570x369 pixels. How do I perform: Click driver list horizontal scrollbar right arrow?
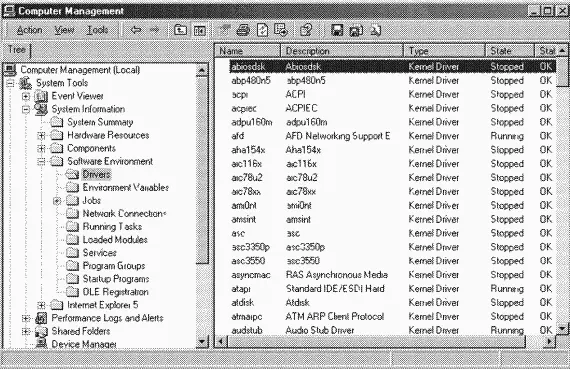[x=549, y=342]
